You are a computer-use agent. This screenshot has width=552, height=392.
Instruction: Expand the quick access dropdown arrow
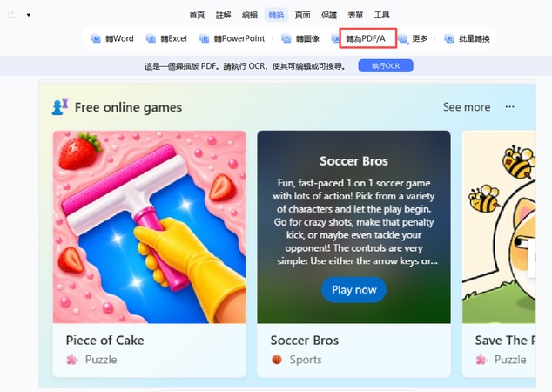(x=29, y=15)
